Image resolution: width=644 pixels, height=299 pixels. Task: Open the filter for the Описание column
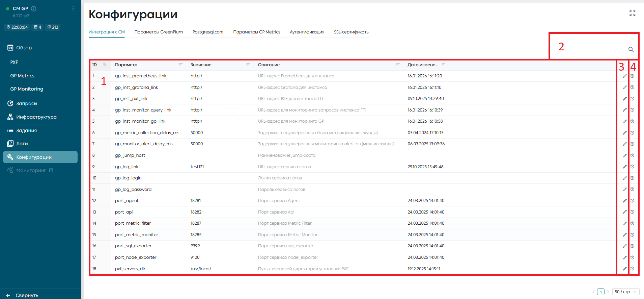[398, 65]
